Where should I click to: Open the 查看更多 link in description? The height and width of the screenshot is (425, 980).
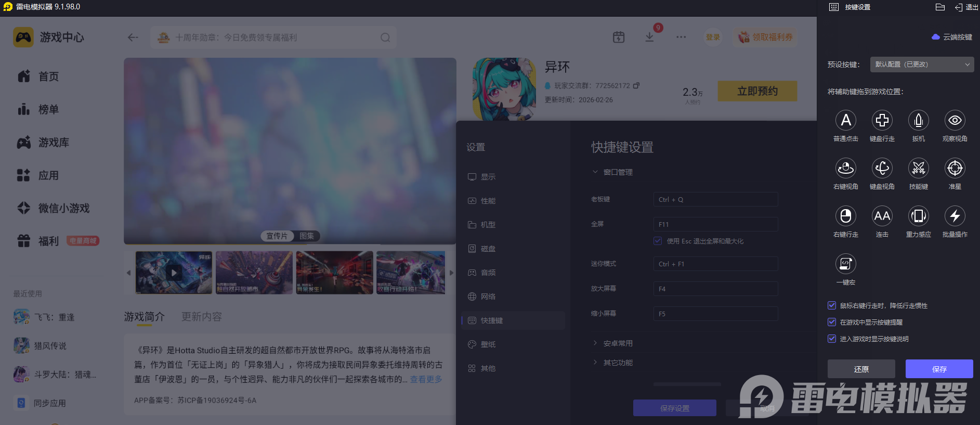point(426,379)
